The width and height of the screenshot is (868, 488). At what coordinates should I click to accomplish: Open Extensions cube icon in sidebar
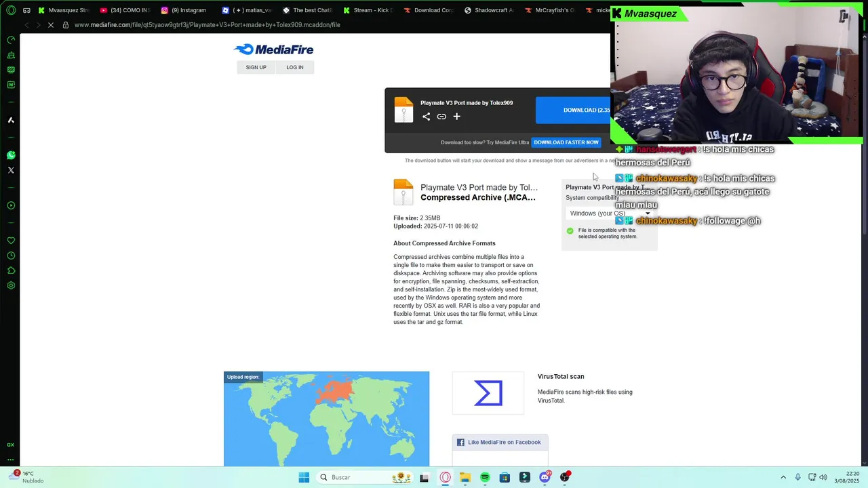pyautogui.click(x=11, y=270)
